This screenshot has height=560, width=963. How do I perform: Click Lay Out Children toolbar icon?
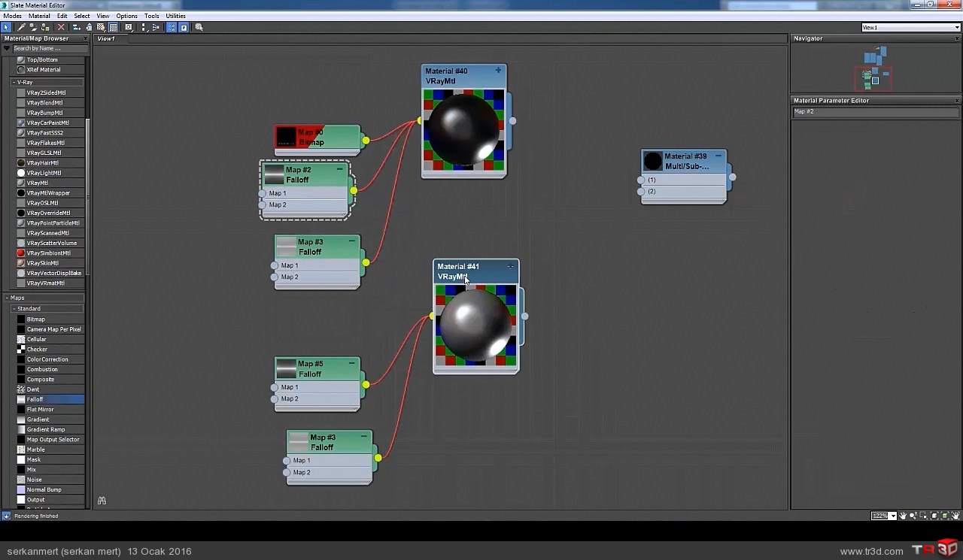click(x=156, y=27)
